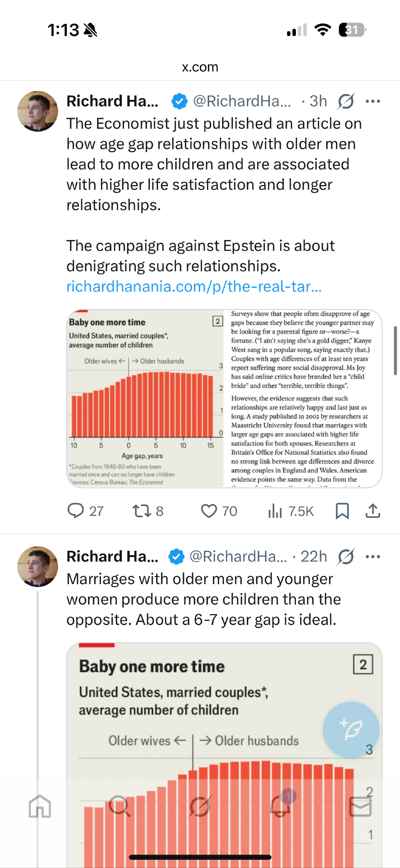Screen dimensions: 400x868
Task: Tap the compose new post button
Action: [351, 730]
